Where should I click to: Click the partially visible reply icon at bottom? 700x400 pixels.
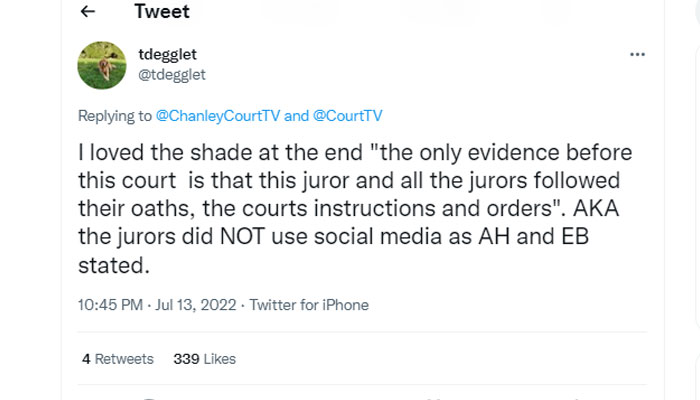[149, 397]
